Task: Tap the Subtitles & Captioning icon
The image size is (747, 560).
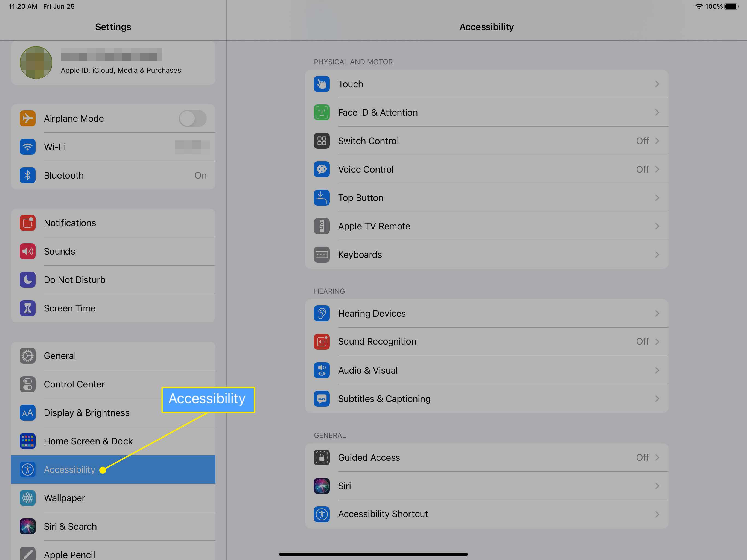Action: 322,399
